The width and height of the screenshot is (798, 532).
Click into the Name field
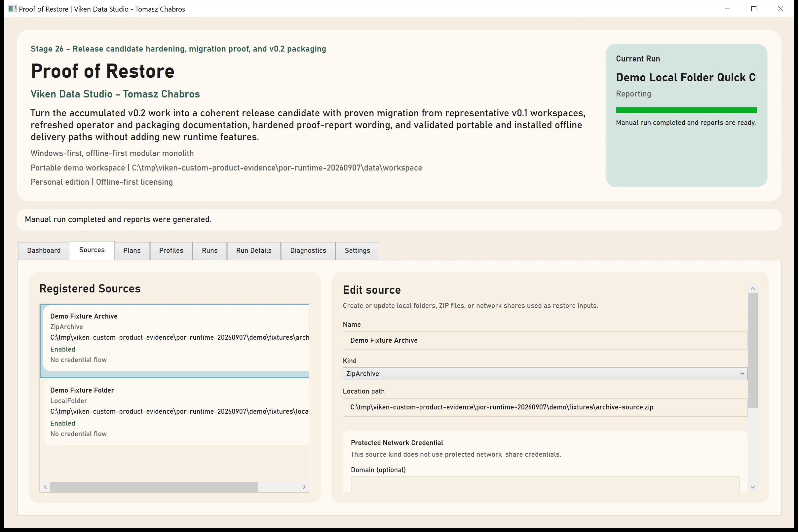[545, 341]
